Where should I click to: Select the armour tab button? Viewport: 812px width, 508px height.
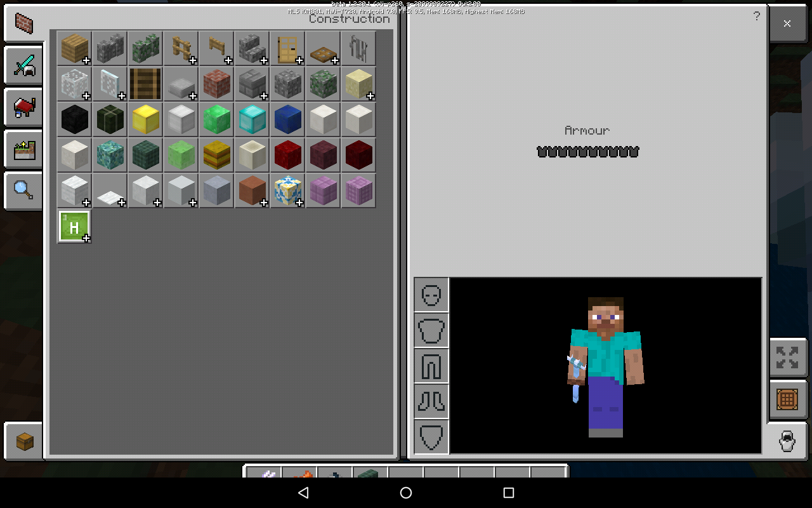(x=787, y=440)
